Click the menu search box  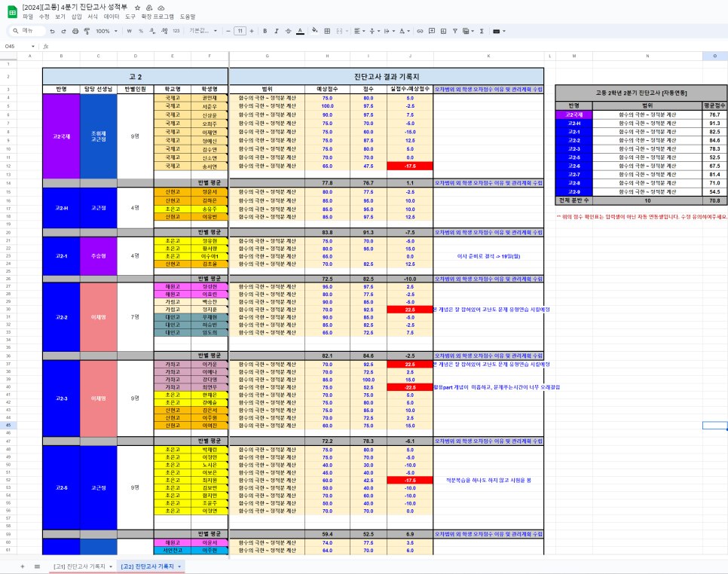[27, 31]
